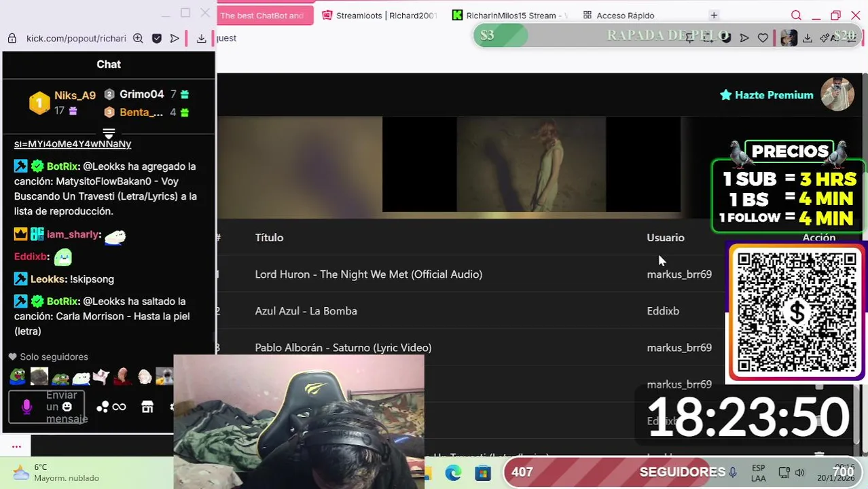This screenshot has height=489, width=868.
Task: Click the pink three-dots menu below chat
Action: [x=16, y=446]
